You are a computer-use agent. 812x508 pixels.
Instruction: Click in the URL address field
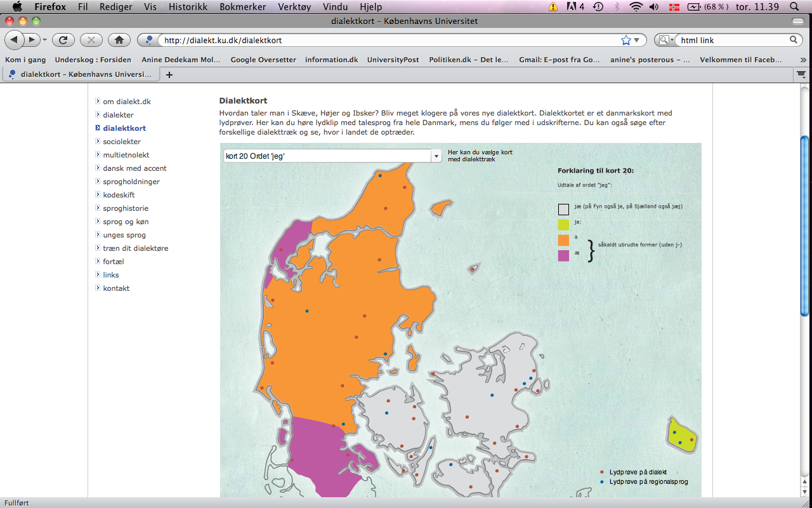(x=390, y=40)
